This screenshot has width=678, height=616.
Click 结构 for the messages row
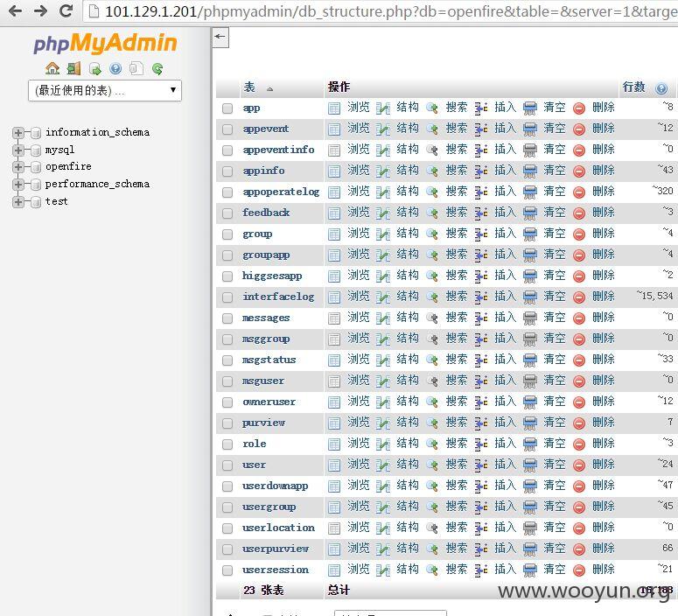[x=408, y=317]
